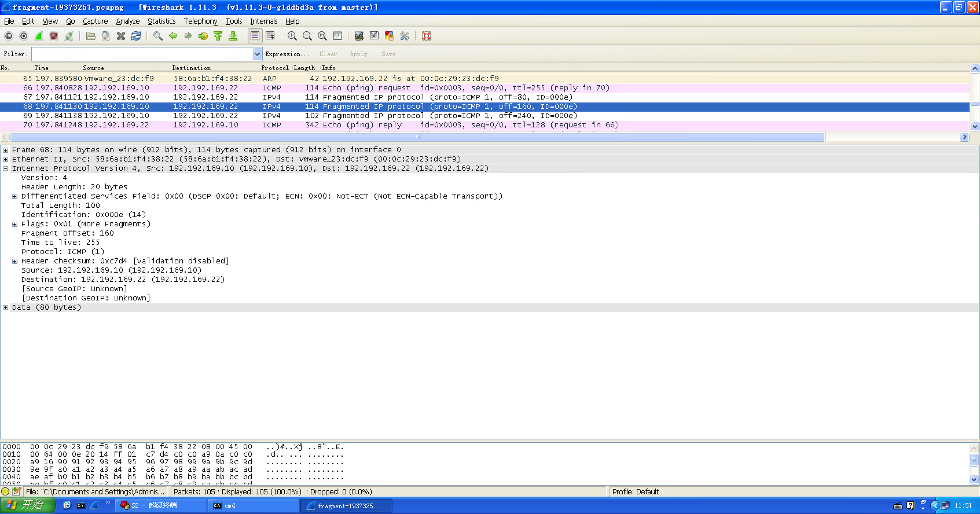This screenshot has width=980, height=514.
Task: Expand the Flags 0x01 More Fragments node
Action: click(14, 224)
